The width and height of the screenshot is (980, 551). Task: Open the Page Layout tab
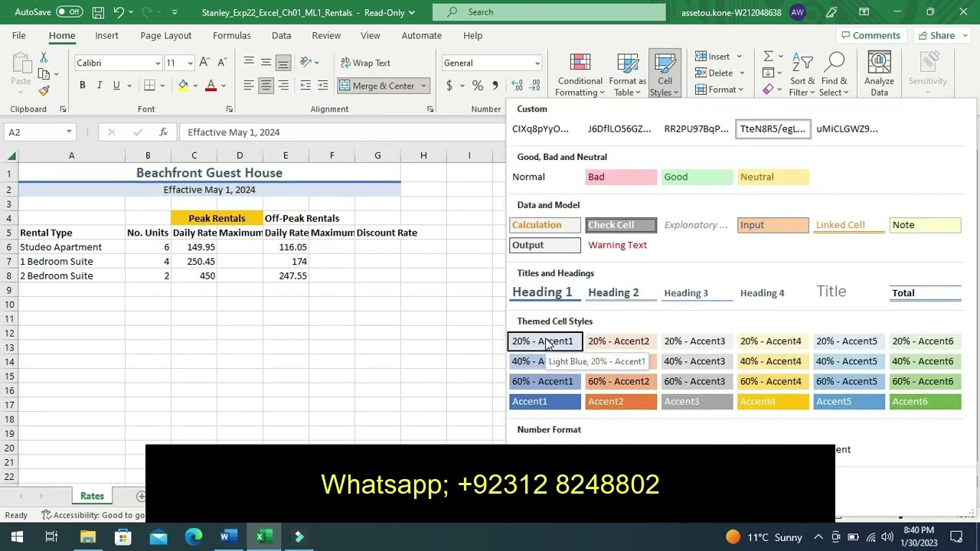pyautogui.click(x=166, y=35)
